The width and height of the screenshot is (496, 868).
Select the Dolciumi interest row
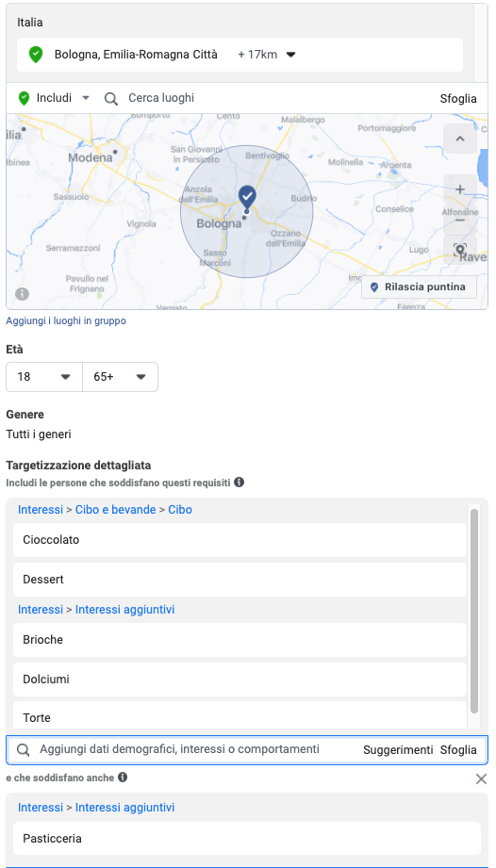(x=240, y=680)
